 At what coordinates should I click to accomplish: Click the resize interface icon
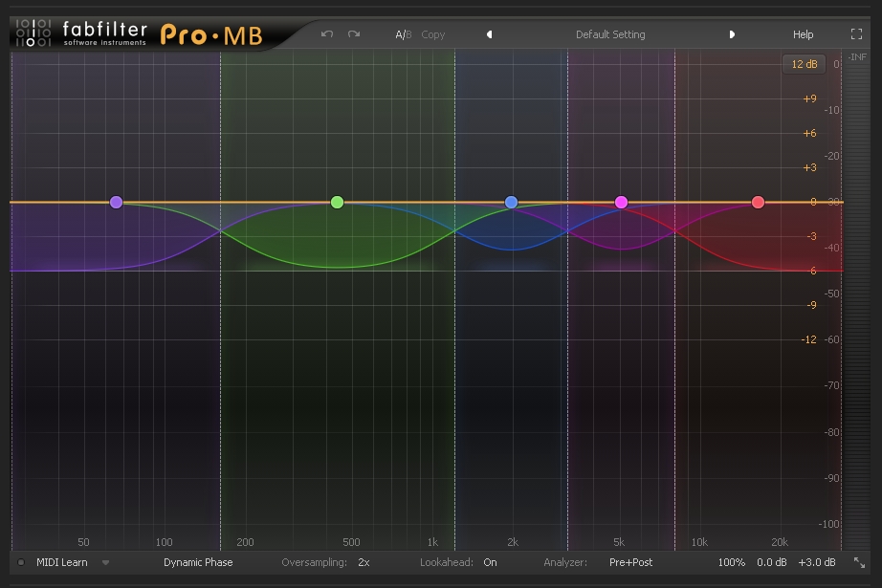[859, 563]
